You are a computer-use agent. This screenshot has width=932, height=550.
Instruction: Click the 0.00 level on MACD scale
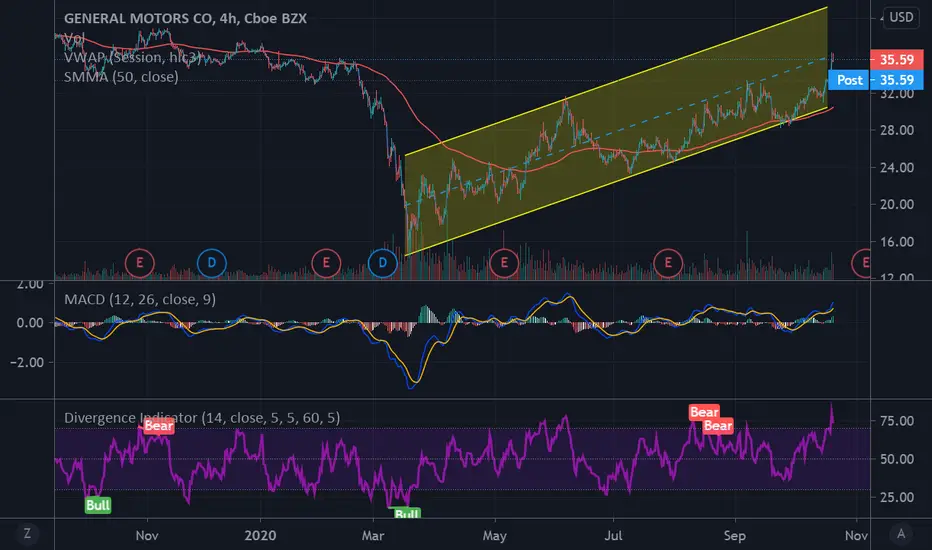[x=30, y=323]
